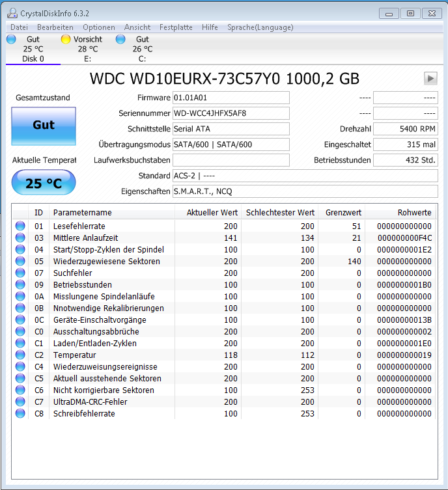Viewport: 448px width, 490px height.
Task: Select the Lesefehlerrate parameter name
Action: (x=79, y=226)
